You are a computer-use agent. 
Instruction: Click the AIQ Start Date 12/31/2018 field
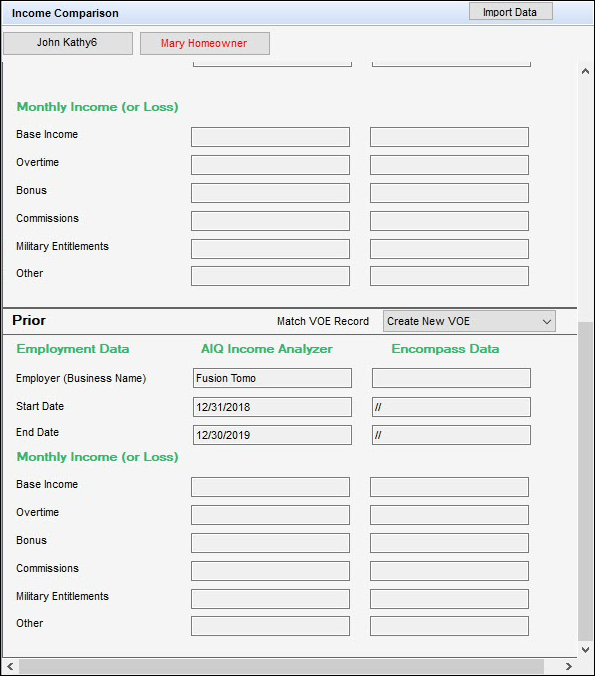272,407
